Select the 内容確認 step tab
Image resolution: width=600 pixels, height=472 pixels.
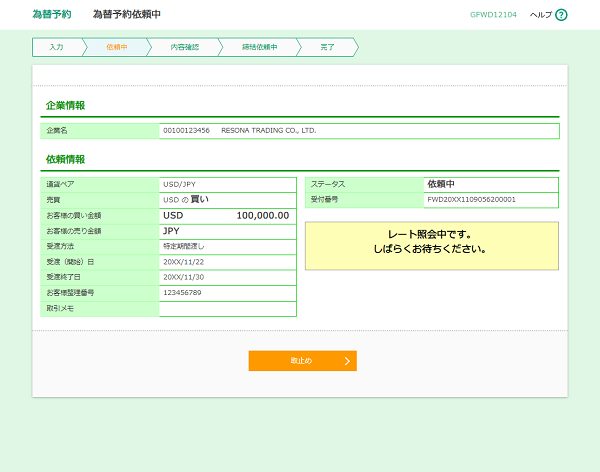[x=185, y=47]
